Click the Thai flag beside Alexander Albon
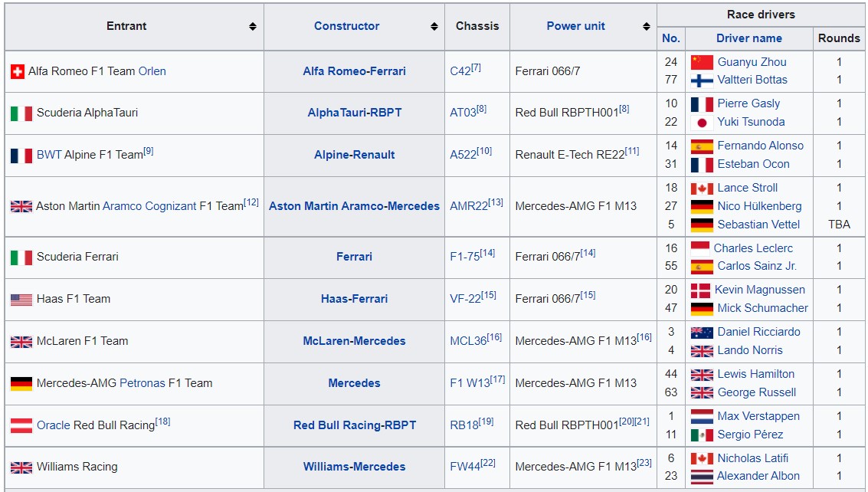This screenshot has width=868, height=492. (701, 477)
